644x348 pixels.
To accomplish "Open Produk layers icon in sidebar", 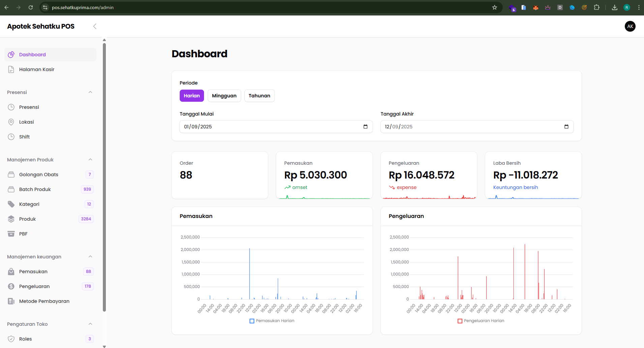I will (11, 219).
